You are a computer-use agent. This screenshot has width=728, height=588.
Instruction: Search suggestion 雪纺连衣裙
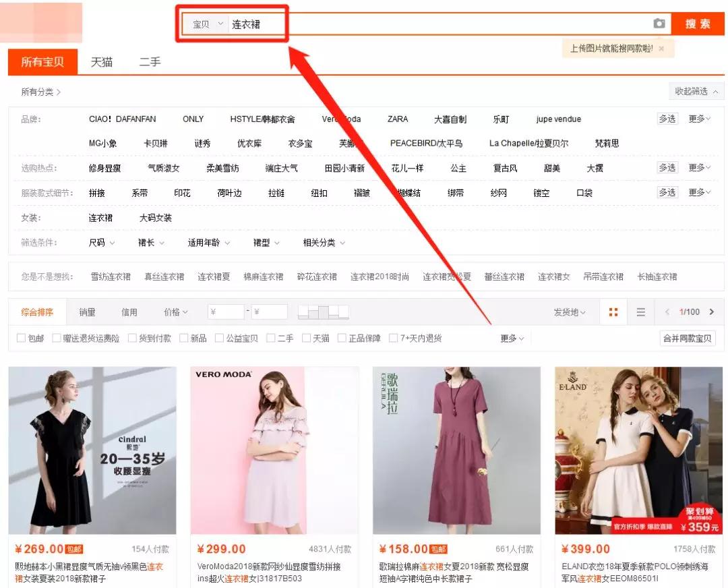pos(111,277)
